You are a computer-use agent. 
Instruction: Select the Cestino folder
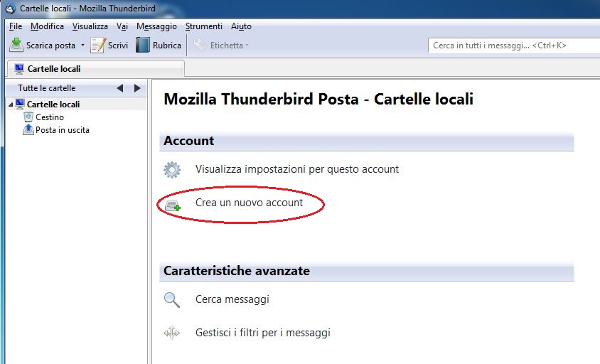(50, 117)
